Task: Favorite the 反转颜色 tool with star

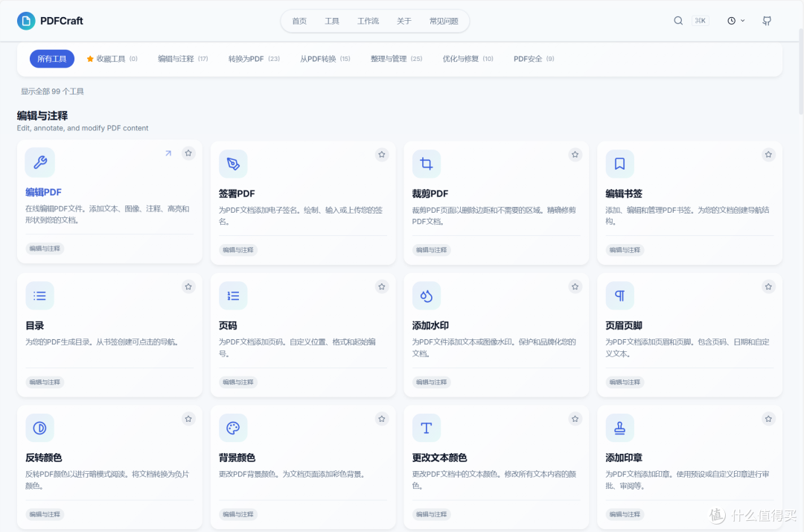Action: 188,419
